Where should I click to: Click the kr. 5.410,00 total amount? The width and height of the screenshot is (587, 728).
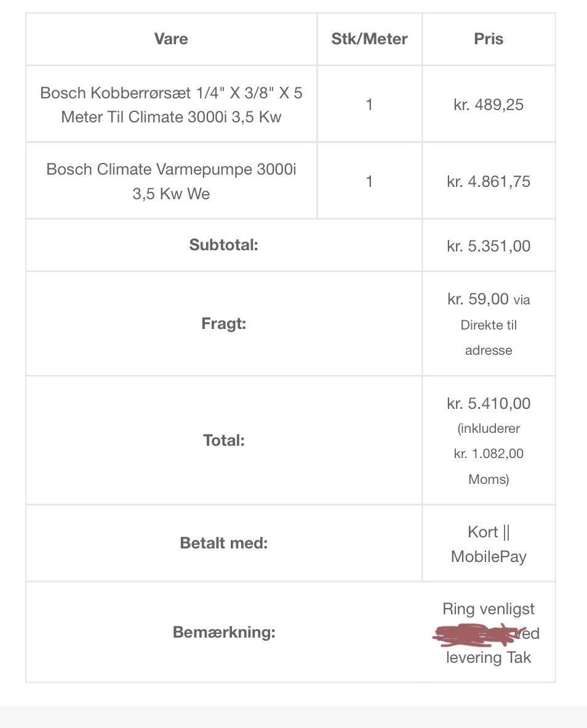(x=489, y=403)
